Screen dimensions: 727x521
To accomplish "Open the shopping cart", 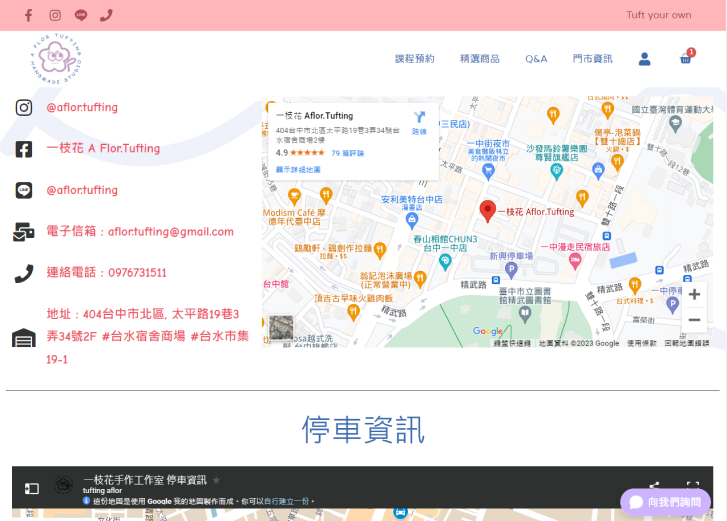I will 685,59.
